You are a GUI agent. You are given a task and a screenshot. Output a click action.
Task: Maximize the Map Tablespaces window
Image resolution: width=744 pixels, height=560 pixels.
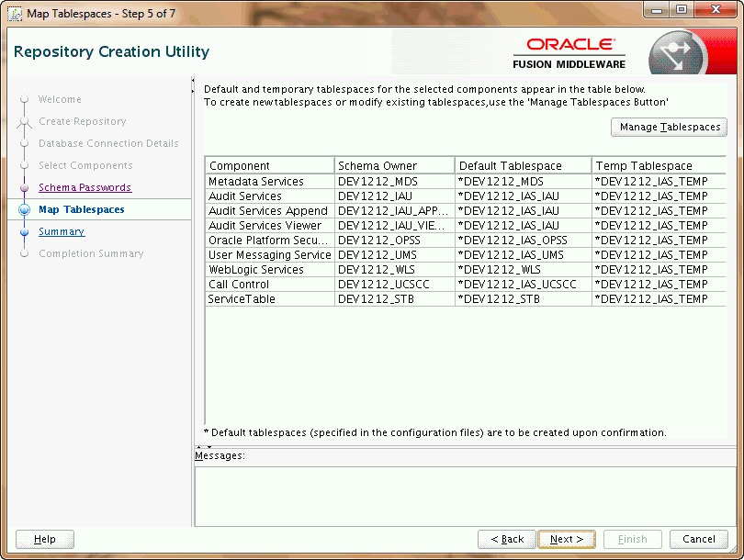(x=682, y=10)
